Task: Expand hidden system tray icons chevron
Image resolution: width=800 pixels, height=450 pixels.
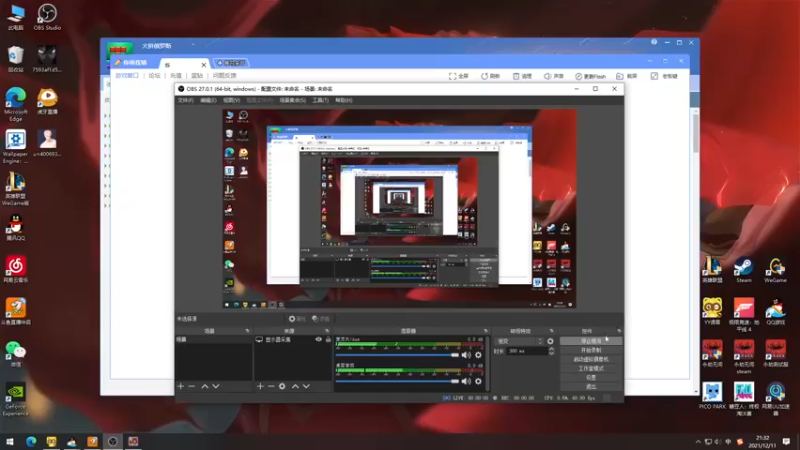Action: pyautogui.click(x=698, y=441)
